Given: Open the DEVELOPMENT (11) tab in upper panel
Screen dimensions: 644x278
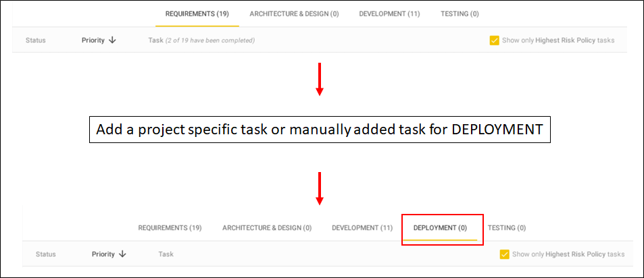Looking at the screenshot, I should click(389, 13).
